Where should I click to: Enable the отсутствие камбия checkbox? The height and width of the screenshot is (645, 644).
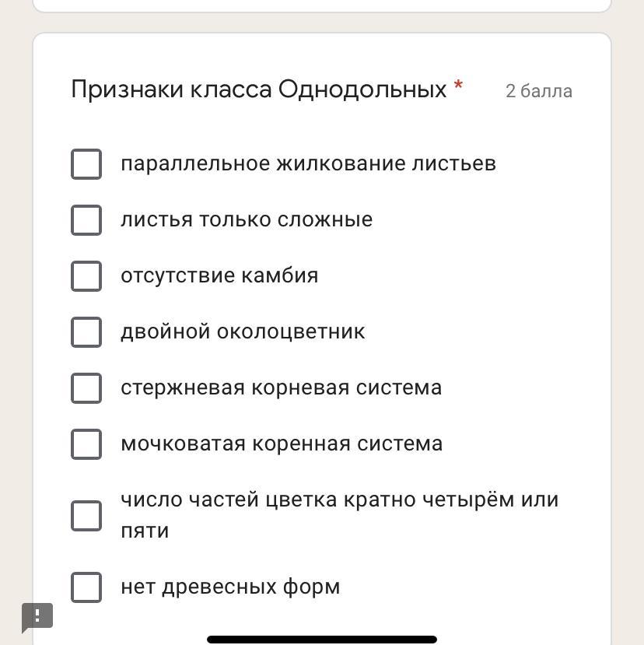point(86,276)
